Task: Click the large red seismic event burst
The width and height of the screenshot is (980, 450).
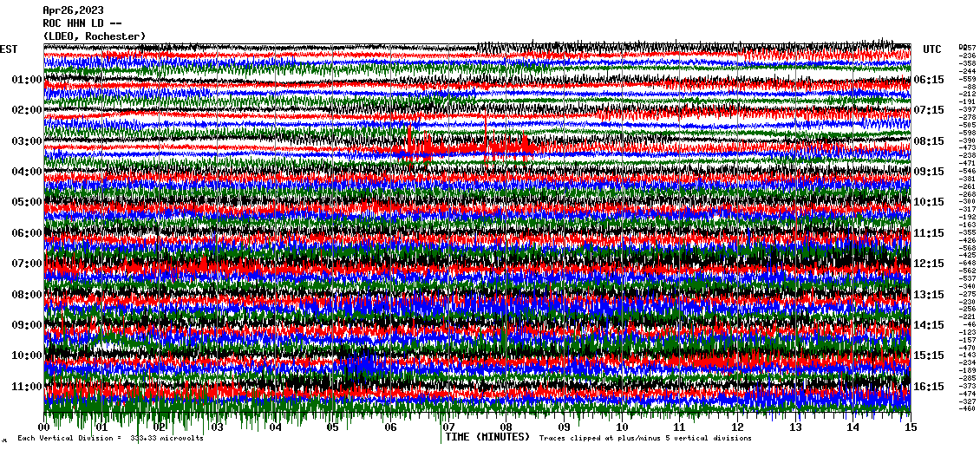Action: click(x=416, y=149)
